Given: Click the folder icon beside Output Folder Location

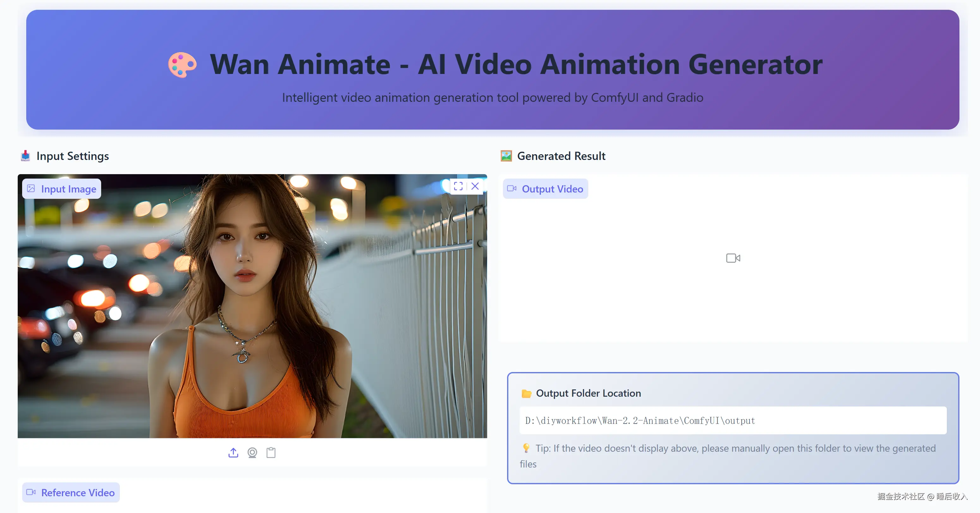Looking at the screenshot, I should 527,394.
